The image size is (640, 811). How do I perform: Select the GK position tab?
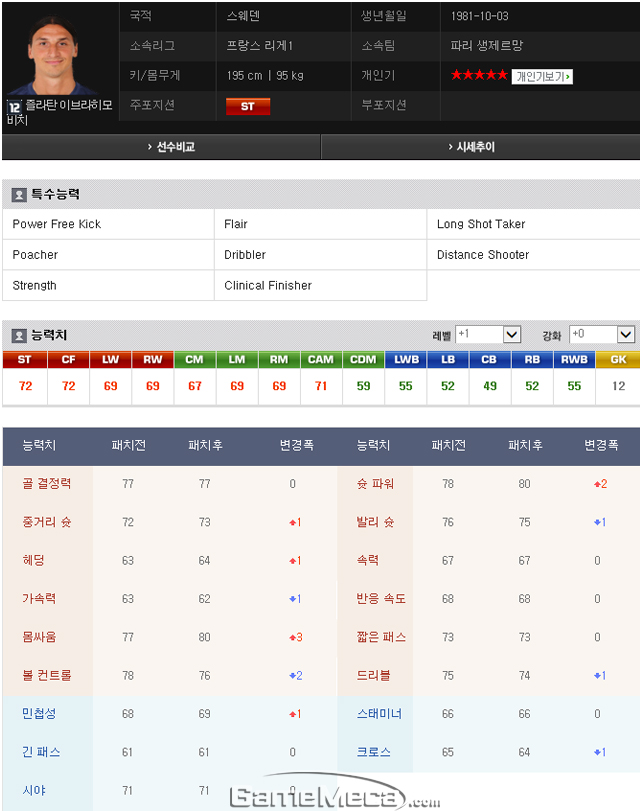(618, 359)
